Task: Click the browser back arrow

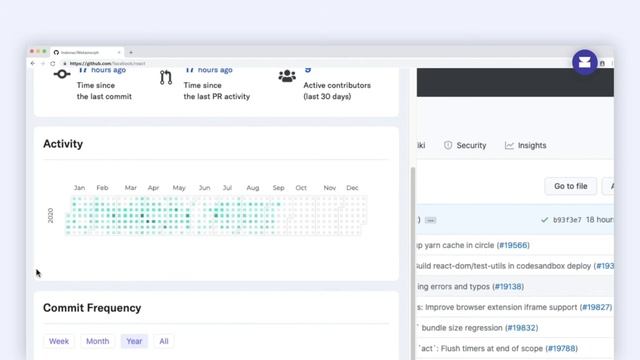Action: (x=33, y=64)
